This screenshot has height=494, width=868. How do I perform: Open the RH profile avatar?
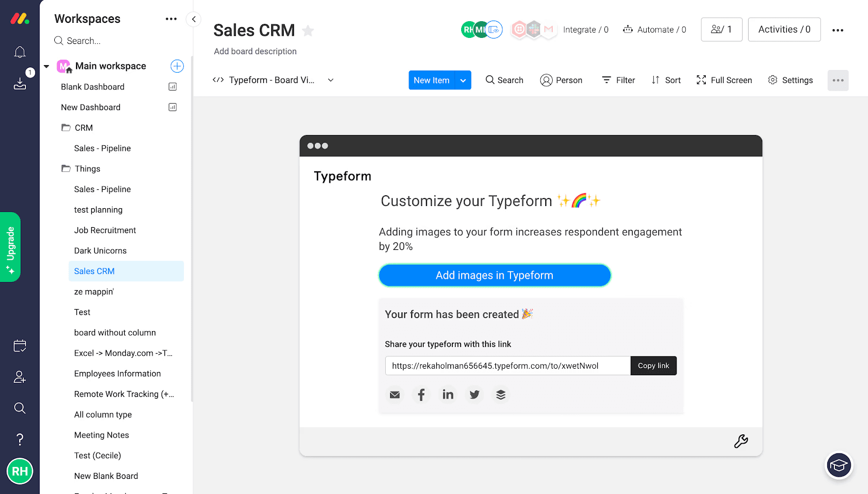[x=20, y=471]
